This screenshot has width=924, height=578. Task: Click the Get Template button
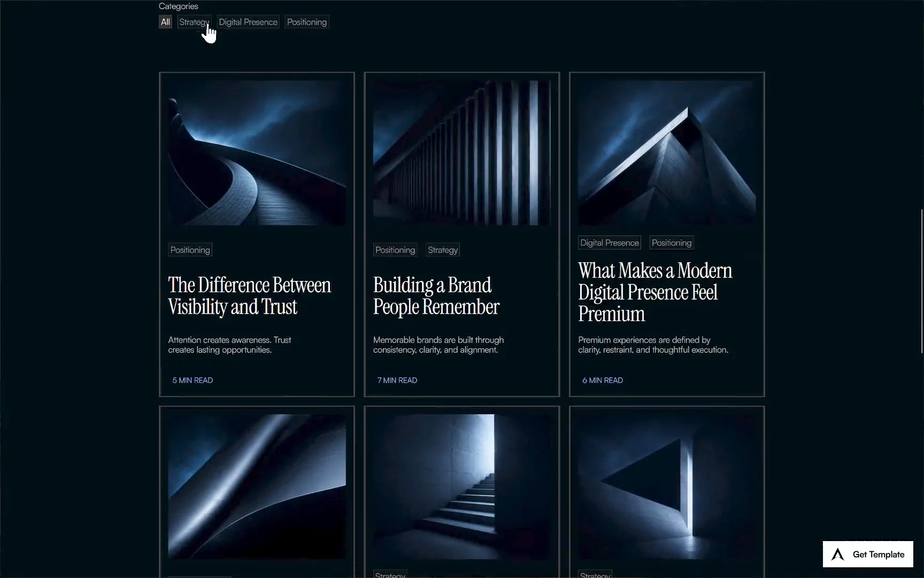[x=868, y=554]
